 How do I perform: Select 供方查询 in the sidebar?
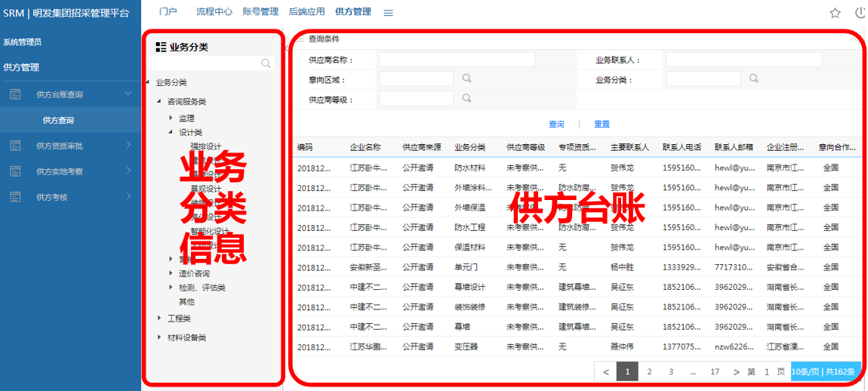point(58,120)
